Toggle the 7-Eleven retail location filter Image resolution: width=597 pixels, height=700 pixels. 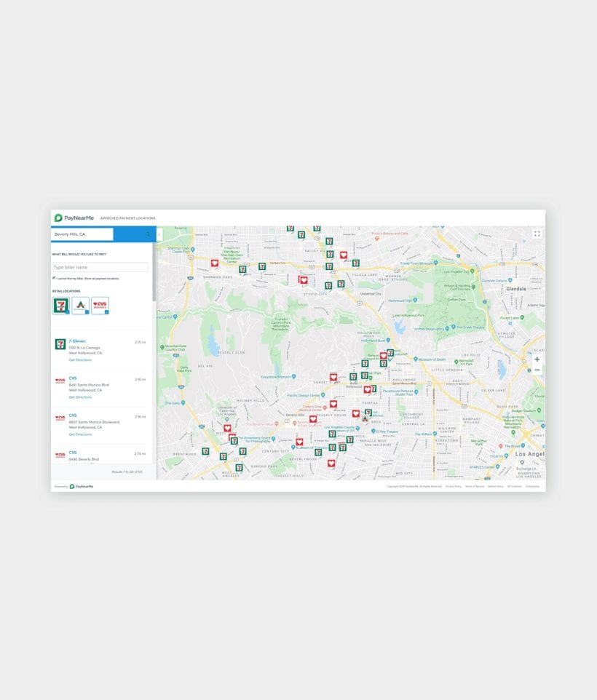coord(60,306)
